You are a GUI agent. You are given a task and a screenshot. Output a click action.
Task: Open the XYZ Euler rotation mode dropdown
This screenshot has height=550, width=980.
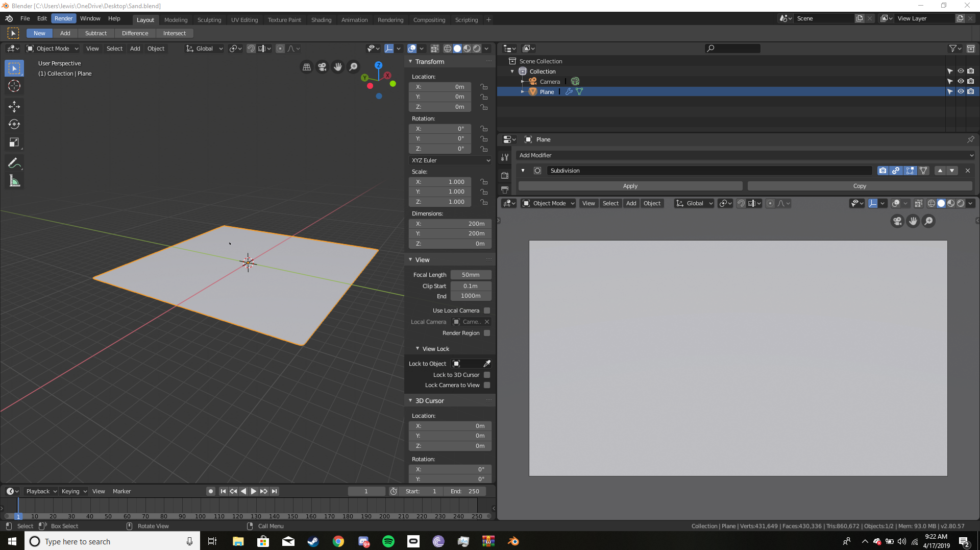(x=450, y=160)
